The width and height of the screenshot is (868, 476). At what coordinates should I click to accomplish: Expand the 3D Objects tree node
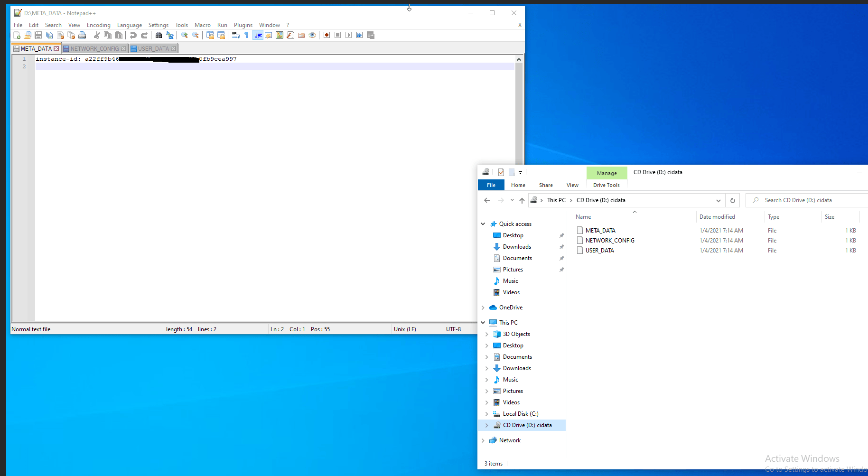pos(487,334)
